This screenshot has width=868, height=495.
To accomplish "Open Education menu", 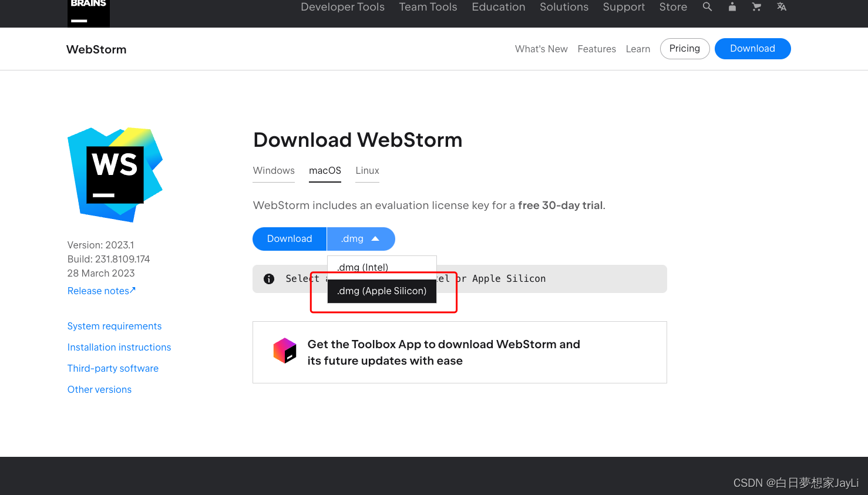I will [x=499, y=7].
